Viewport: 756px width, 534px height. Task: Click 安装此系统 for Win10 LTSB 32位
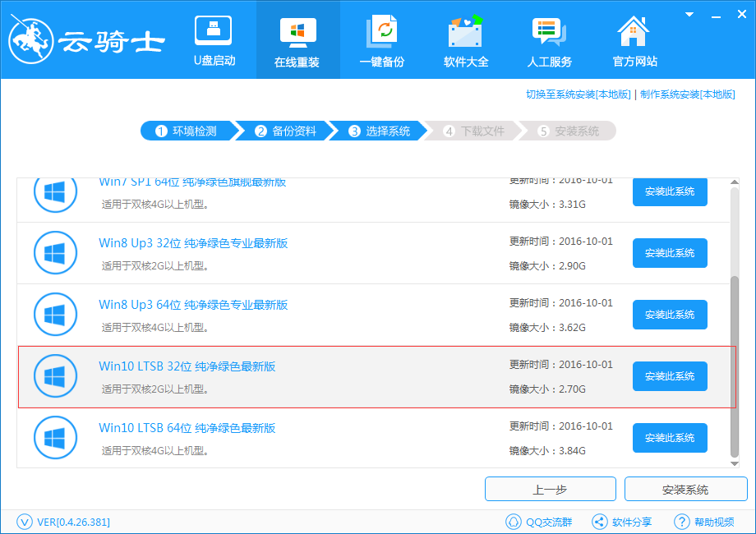tap(669, 375)
